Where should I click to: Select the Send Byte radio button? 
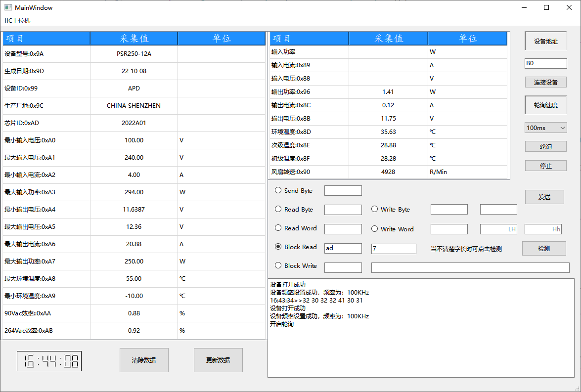pos(278,190)
